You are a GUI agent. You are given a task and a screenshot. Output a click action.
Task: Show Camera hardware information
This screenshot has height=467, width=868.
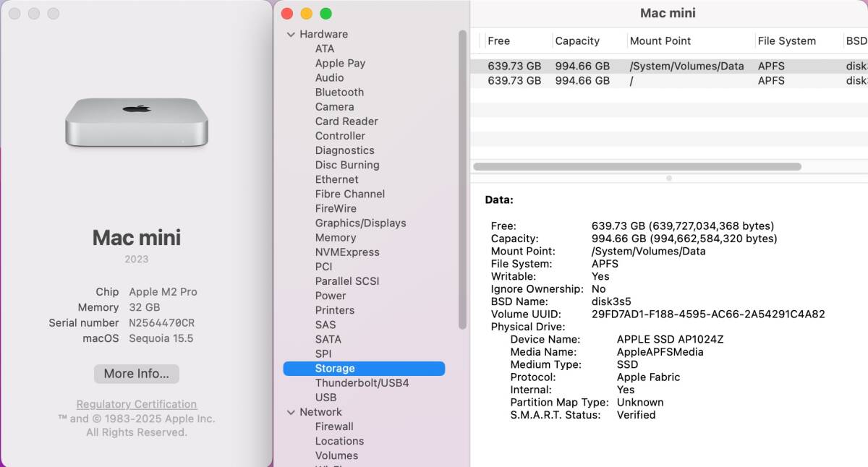click(334, 106)
